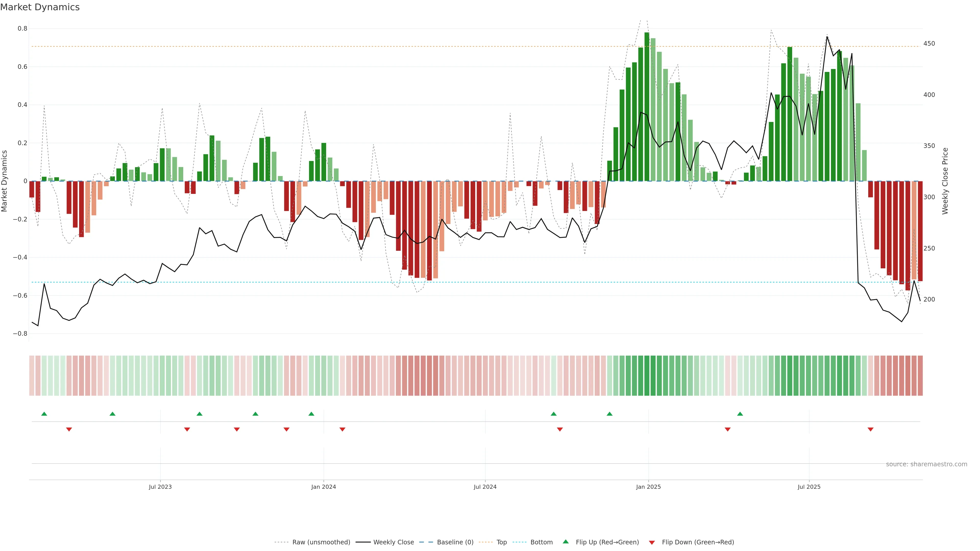This screenshot has height=551, width=980.
Task: Click the Weekly Close Price right axis title
Action: coord(945,181)
